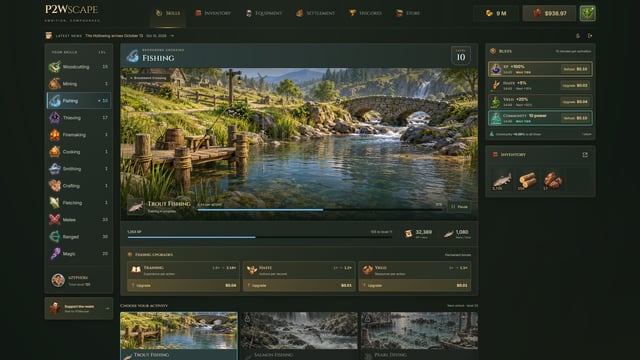Pause Trout Fishing activity
640x360 pixels.
(459, 207)
